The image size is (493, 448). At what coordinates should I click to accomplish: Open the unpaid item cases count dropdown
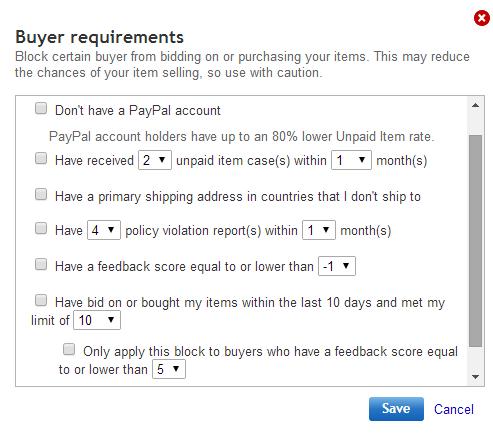155,160
